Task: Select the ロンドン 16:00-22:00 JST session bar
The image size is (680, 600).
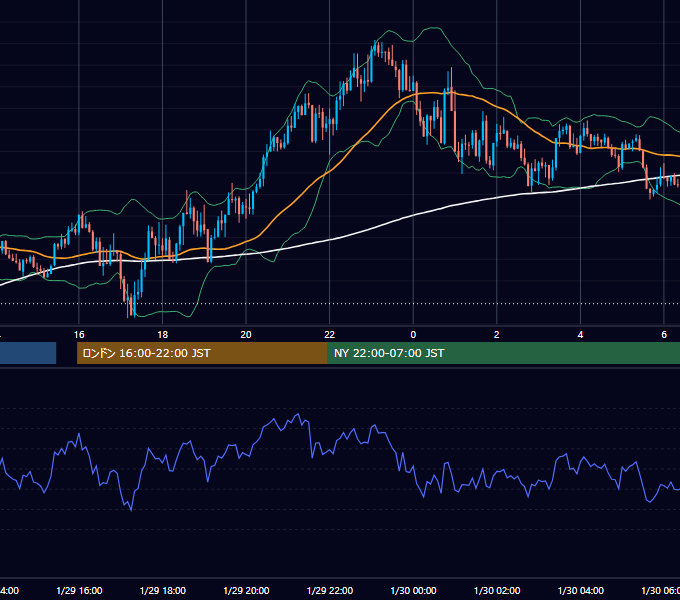Action: click(x=202, y=353)
